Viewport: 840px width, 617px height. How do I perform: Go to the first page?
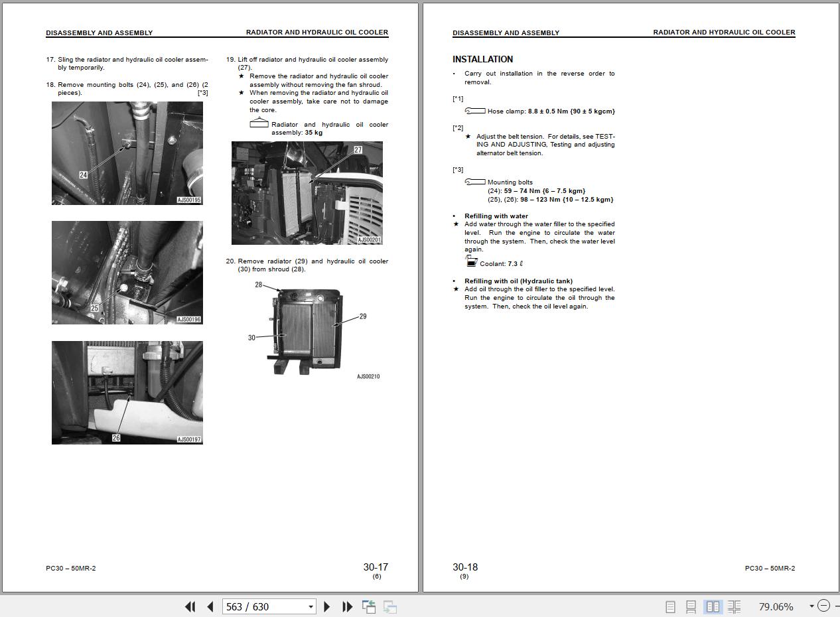(190, 606)
